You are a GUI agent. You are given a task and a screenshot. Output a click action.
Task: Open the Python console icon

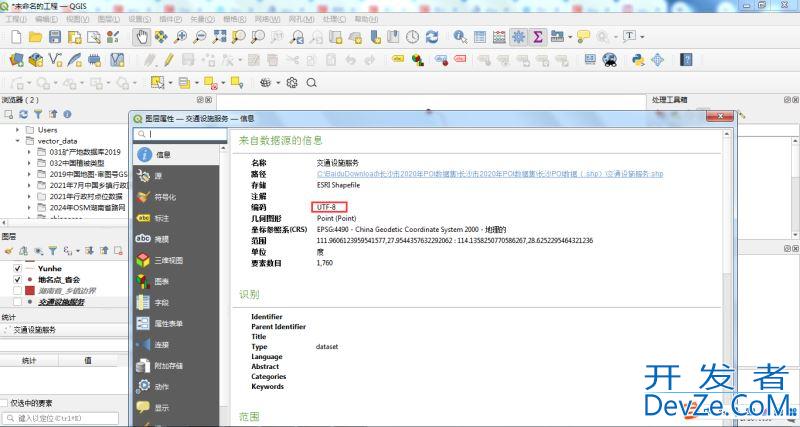coord(638,60)
